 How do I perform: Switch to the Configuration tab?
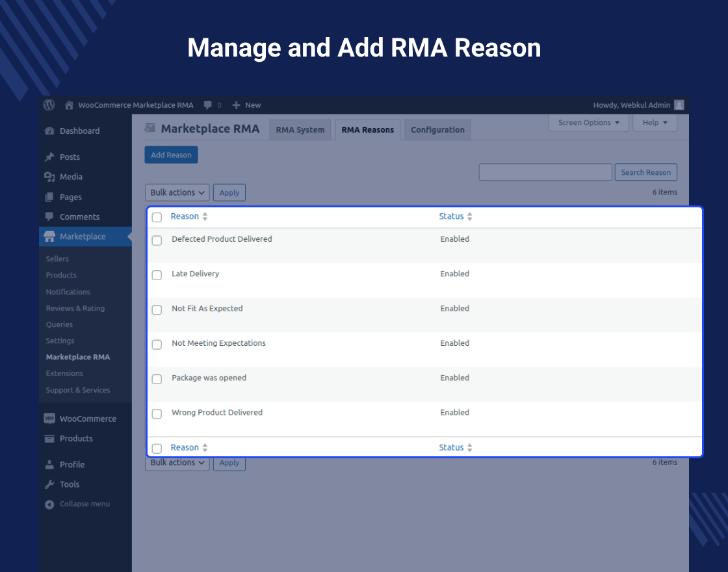(x=437, y=129)
